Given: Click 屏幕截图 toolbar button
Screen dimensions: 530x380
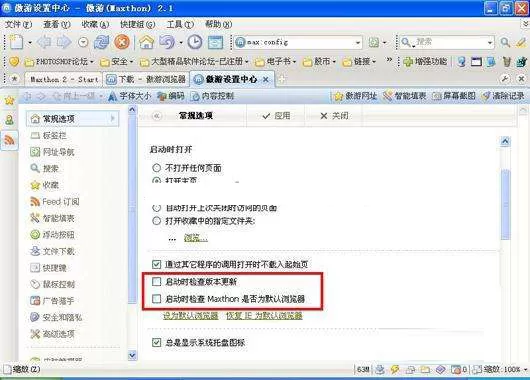Looking at the screenshot, I should 454,96.
